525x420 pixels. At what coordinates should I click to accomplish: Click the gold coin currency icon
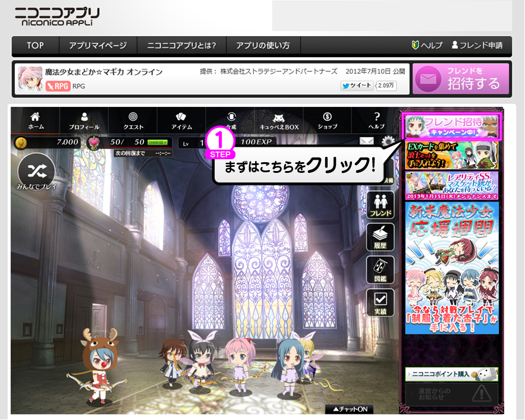point(21,143)
